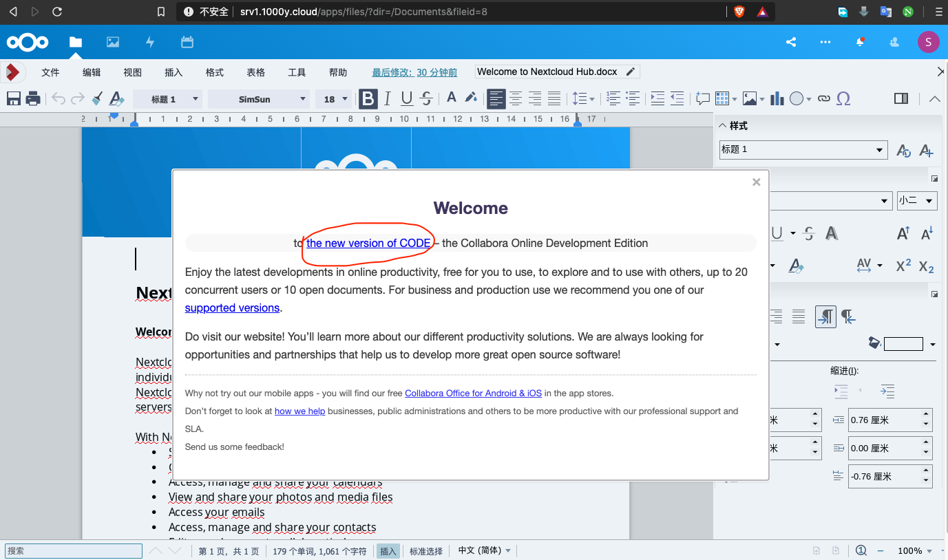Click the Font color A icon
Image resolution: width=948 pixels, height=560 pixels.
point(452,98)
